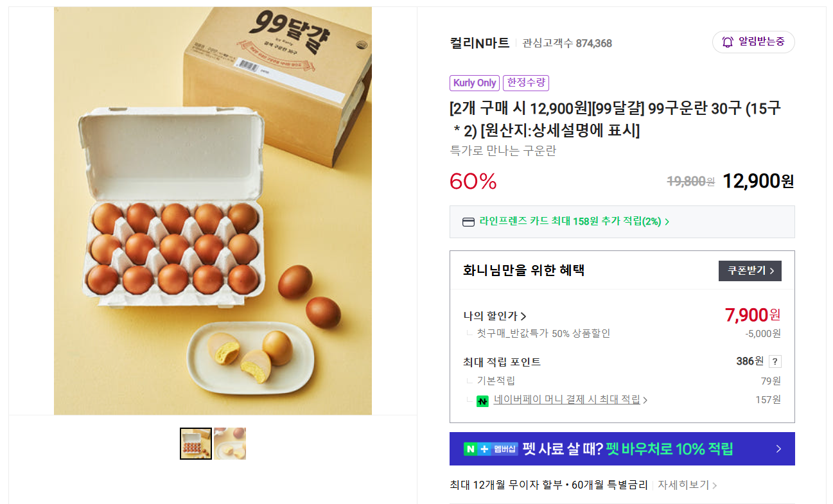Select the Kurly Only badge
This screenshot has width=833, height=504.
point(474,83)
